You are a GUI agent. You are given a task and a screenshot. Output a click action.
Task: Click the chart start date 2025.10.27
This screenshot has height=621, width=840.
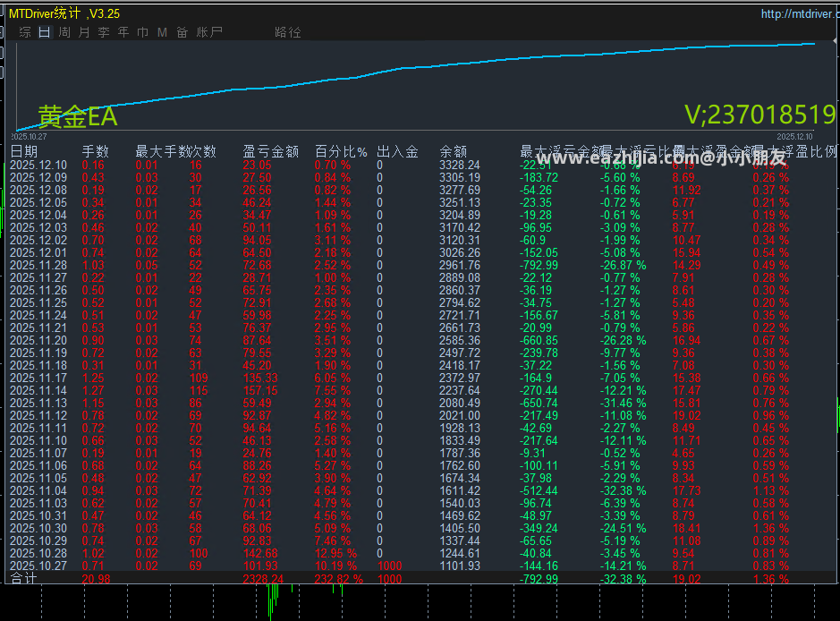30,137
